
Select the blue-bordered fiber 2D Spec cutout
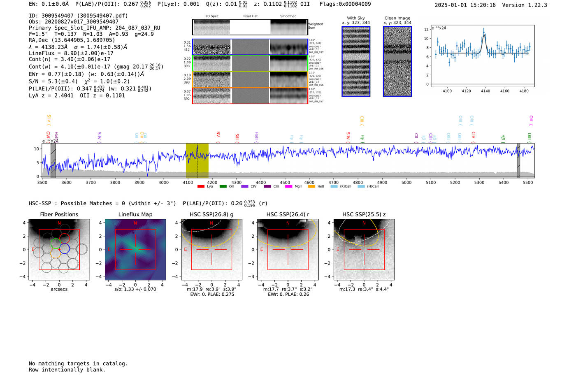coord(212,47)
